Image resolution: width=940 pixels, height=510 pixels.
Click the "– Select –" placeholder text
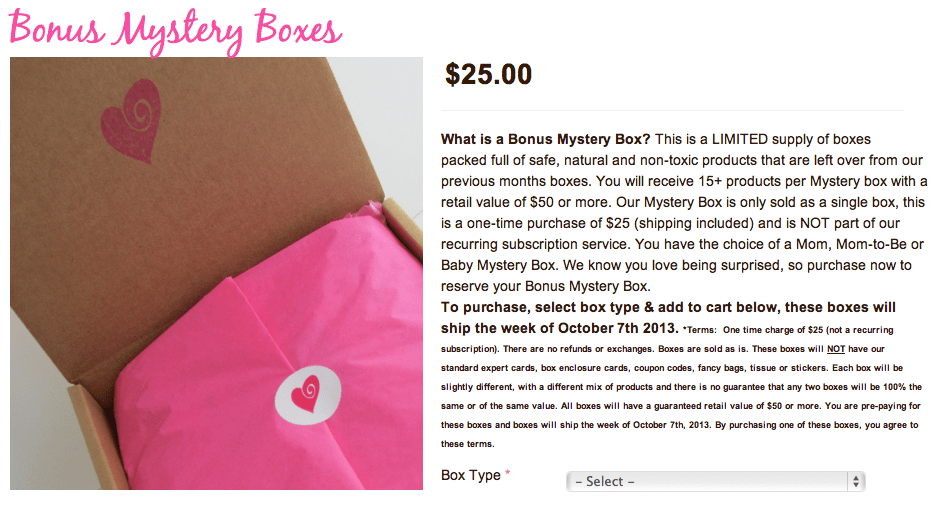(x=605, y=481)
